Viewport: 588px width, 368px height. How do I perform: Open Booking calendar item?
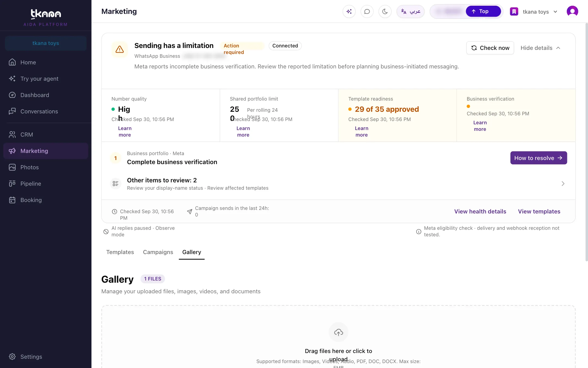point(46,200)
